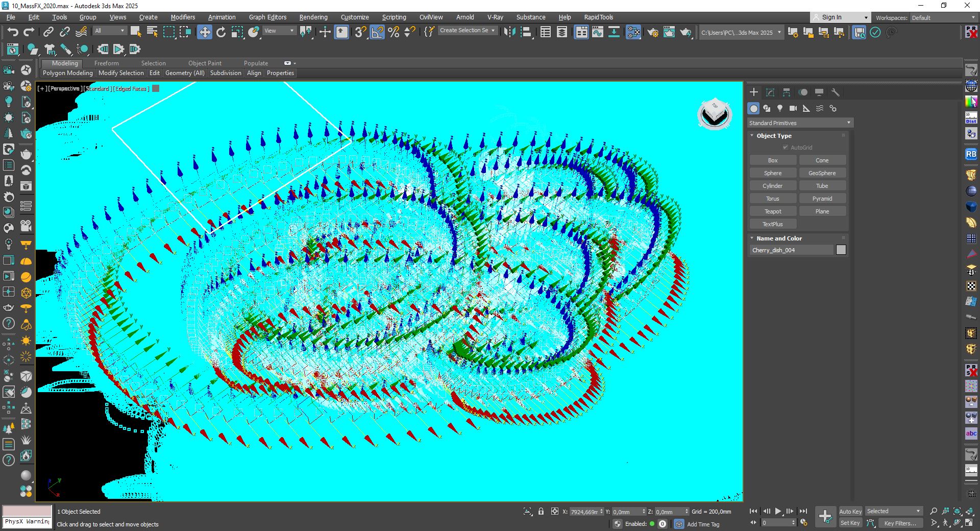Open the Utilities wrench panel icon

point(836,92)
